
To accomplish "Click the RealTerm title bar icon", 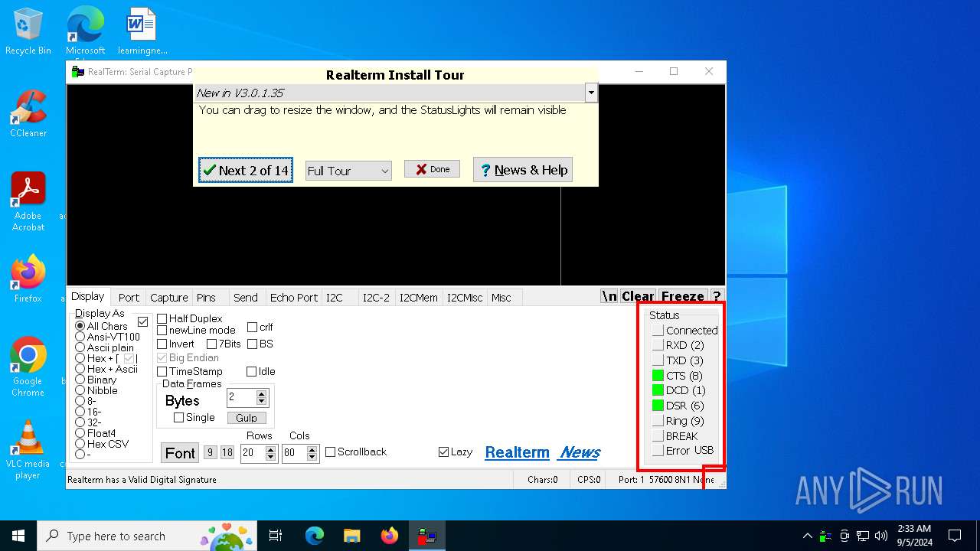I will [77, 72].
